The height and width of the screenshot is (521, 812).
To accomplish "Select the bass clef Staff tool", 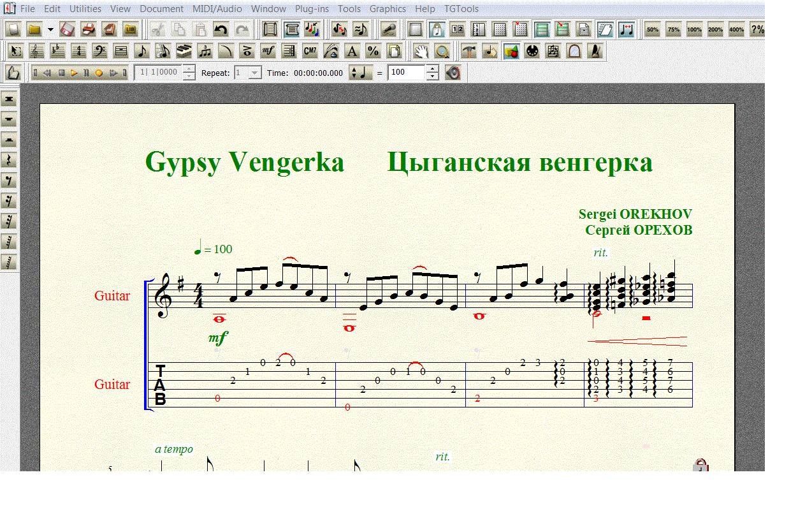I will click(x=100, y=51).
